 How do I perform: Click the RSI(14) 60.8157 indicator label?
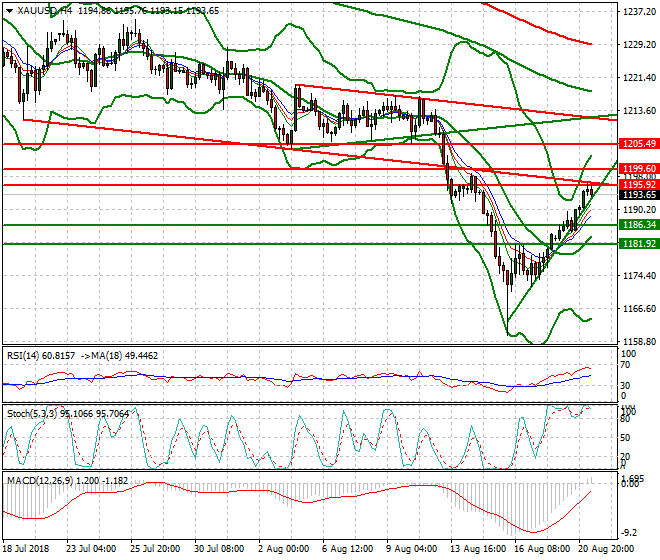tap(41, 356)
